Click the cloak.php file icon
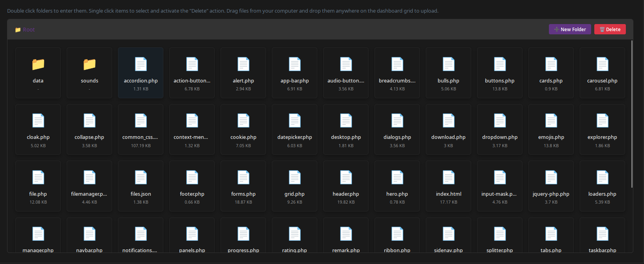644x264 pixels. coord(38,121)
